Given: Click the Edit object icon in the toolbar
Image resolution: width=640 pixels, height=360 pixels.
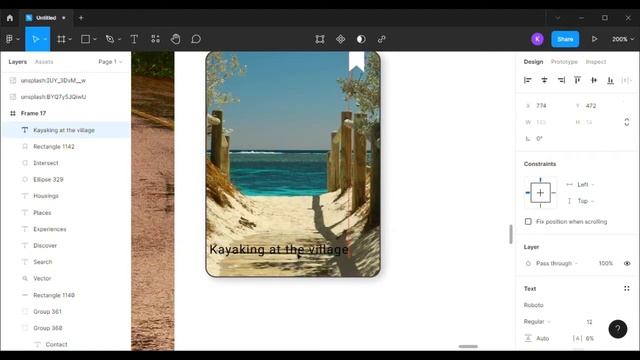Looking at the screenshot, I should click(x=320, y=39).
